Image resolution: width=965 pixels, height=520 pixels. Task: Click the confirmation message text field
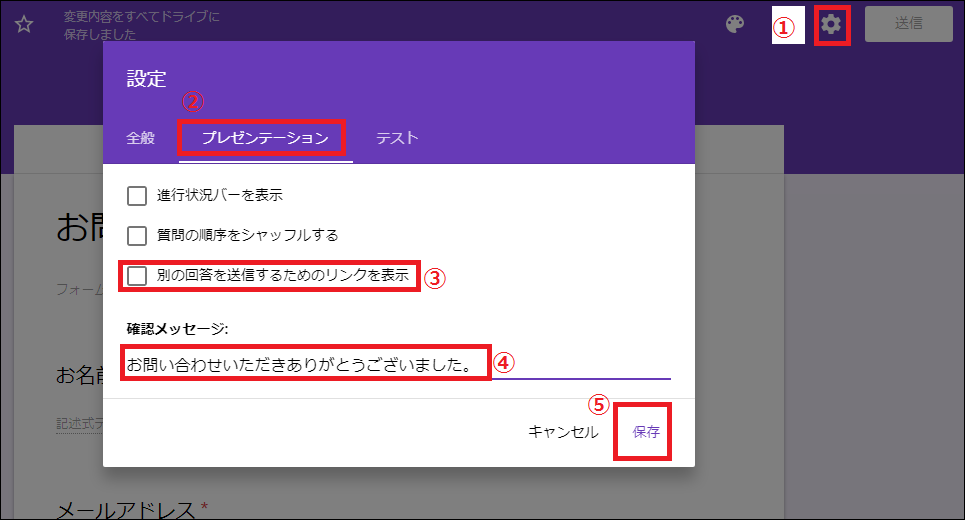(x=398, y=365)
